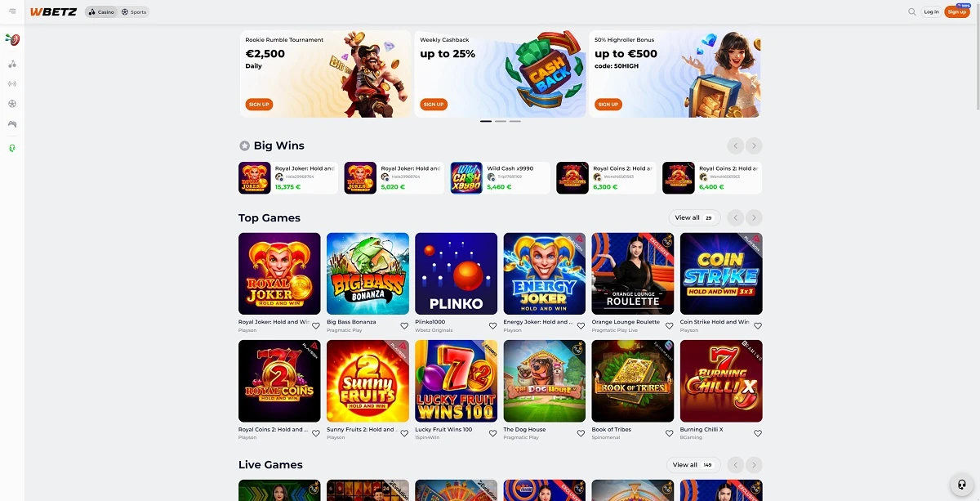This screenshot has height=501, width=980.
Task: Toggle the heart on Plinko1000
Action: [x=492, y=325]
